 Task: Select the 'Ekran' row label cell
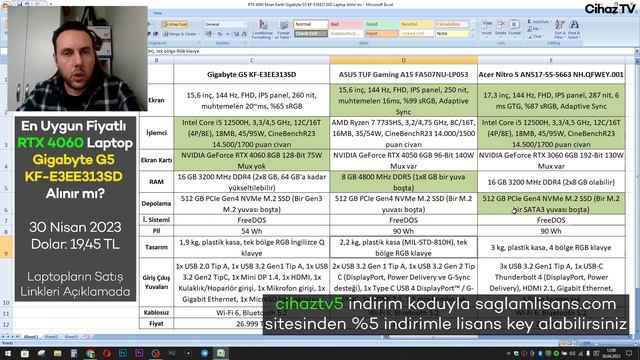[x=156, y=100]
